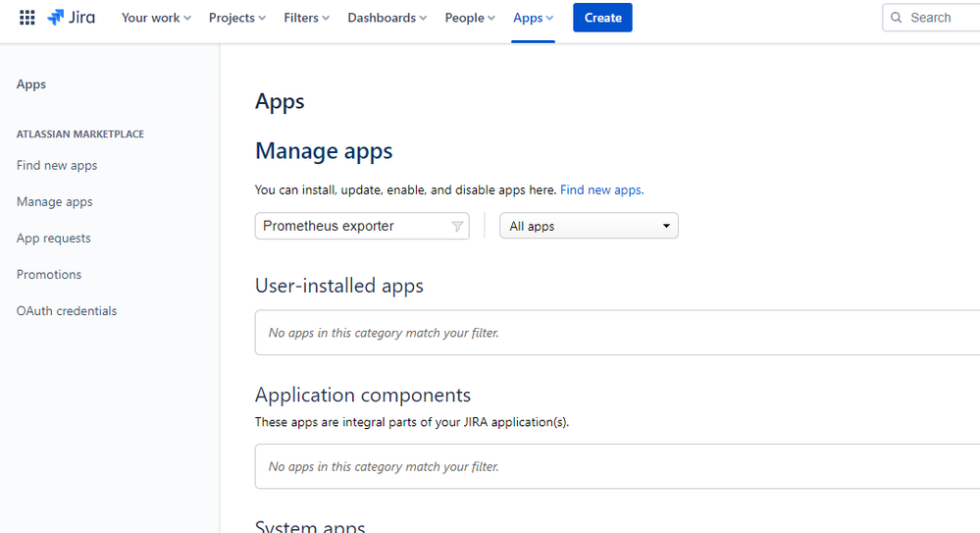980x533 pixels.
Task: Click the ATLASSIAN MARKETPLACE section label
Action: tap(80, 133)
